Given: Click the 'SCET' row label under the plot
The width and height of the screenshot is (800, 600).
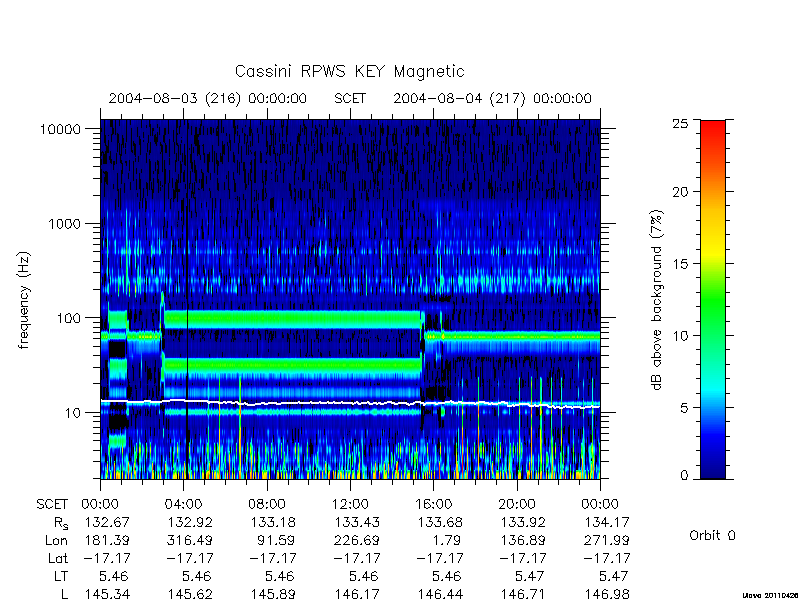Looking at the screenshot, I should coord(52,505).
